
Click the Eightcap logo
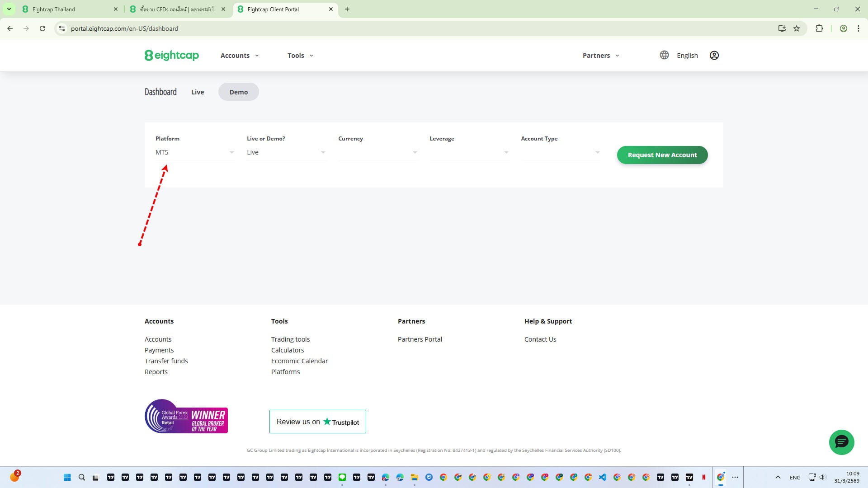point(172,55)
